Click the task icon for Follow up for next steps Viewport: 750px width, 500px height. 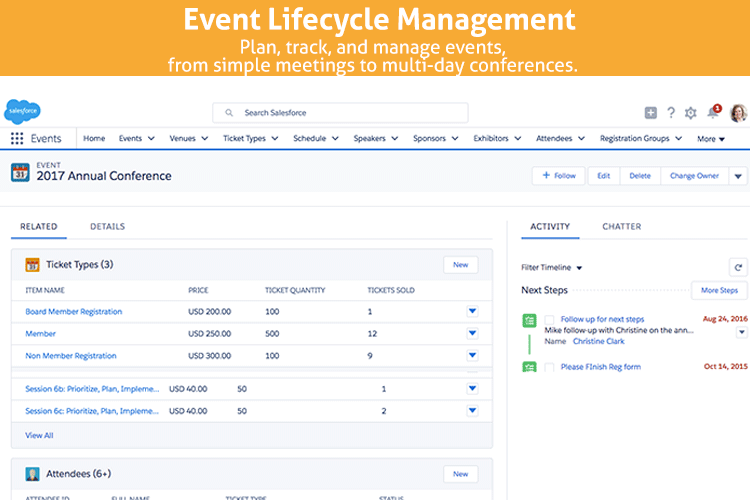click(529, 321)
